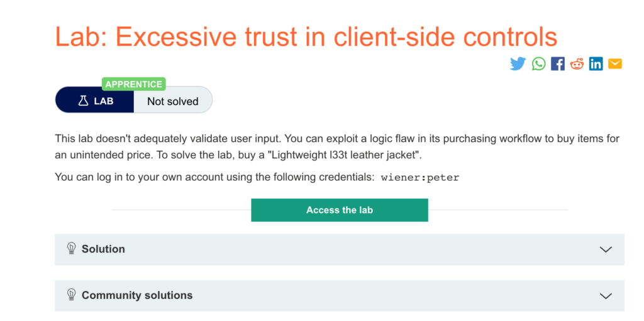Click the Reddit share icon

click(x=577, y=63)
